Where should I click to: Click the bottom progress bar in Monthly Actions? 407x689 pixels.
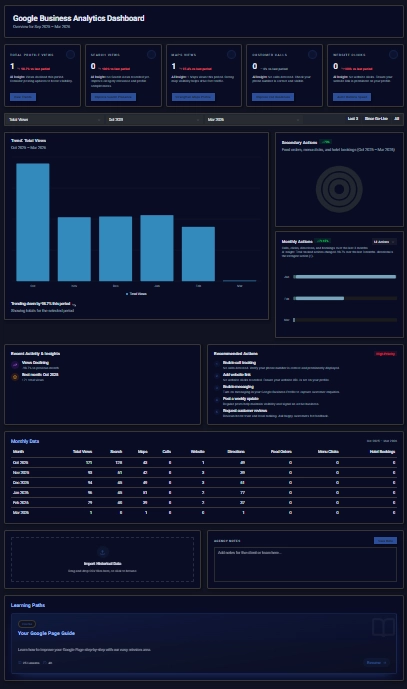coord(345,320)
